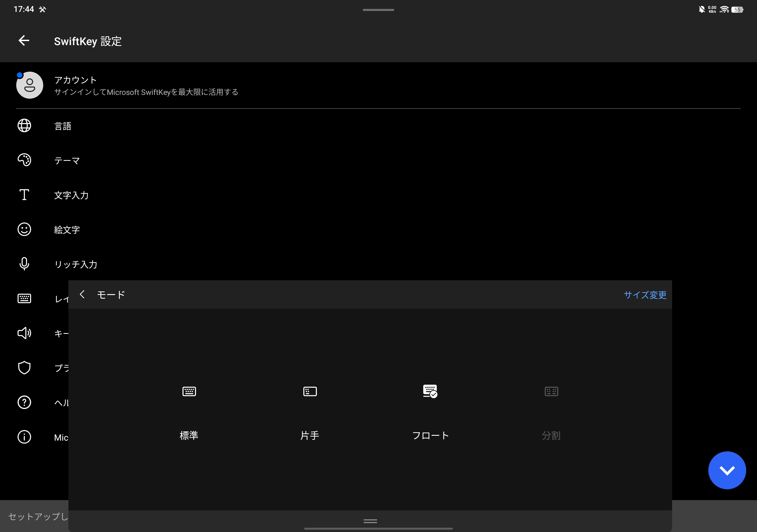Tap the Wi-Fi status icon

coord(724,9)
